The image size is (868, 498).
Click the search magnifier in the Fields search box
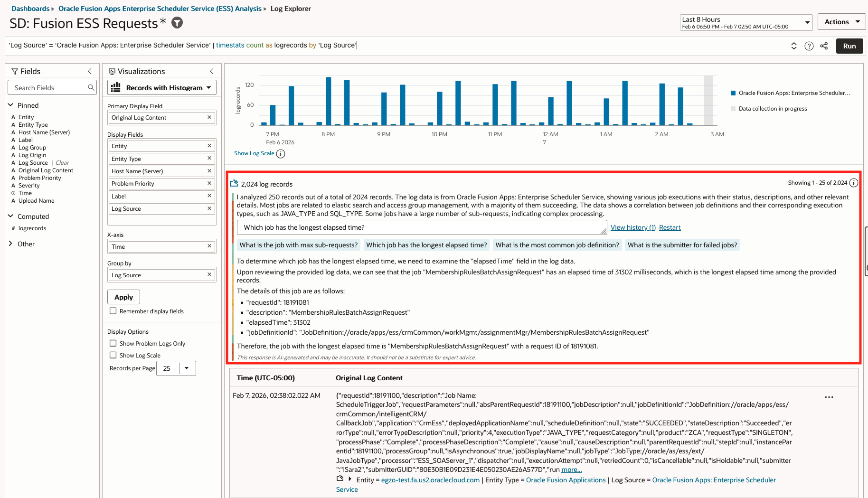[x=91, y=87]
